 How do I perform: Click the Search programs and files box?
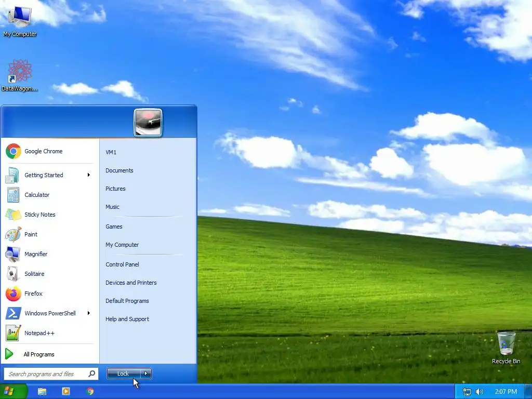tap(51, 374)
